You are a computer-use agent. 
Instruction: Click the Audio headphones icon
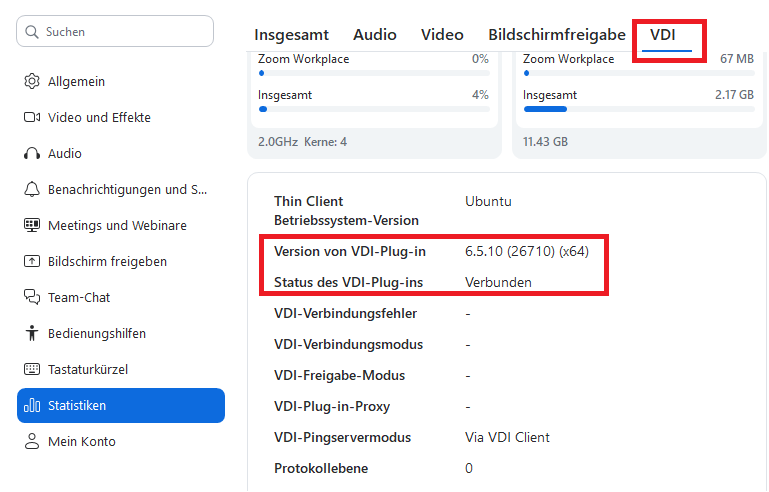tap(32, 153)
